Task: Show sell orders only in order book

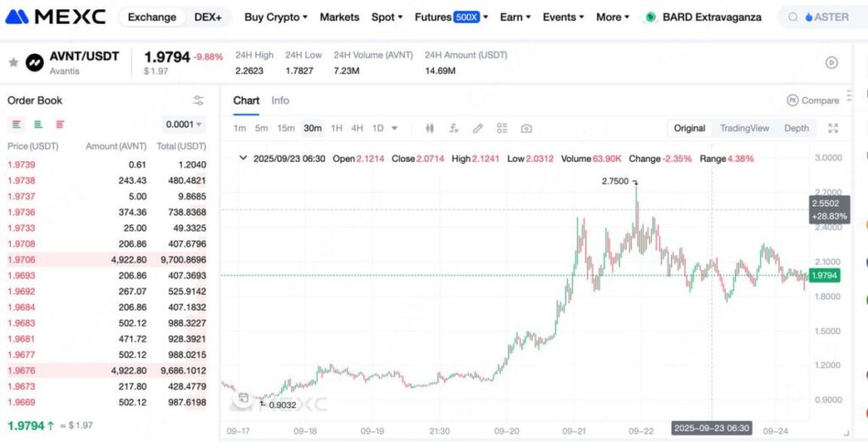Action: click(60, 125)
